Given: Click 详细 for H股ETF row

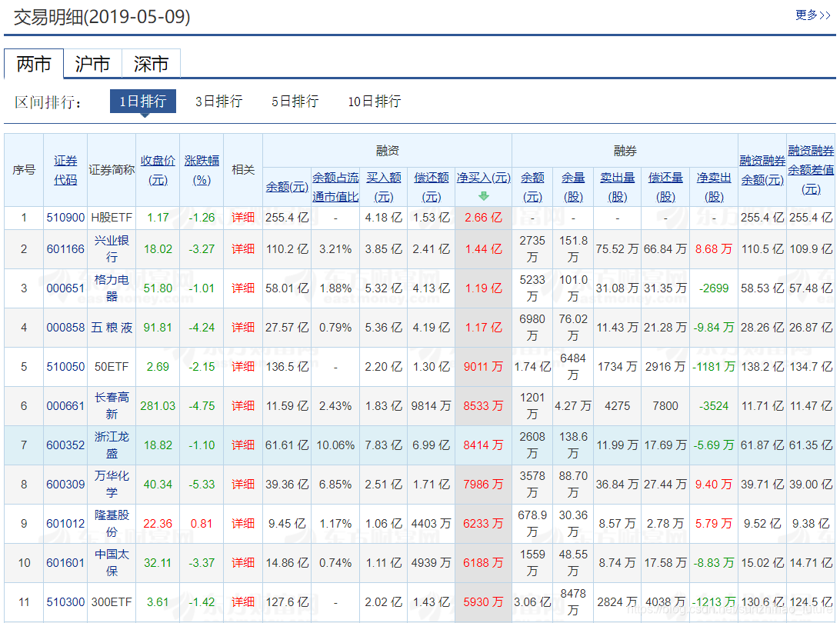Looking at the screenshot, I should (x=242, y=218).
